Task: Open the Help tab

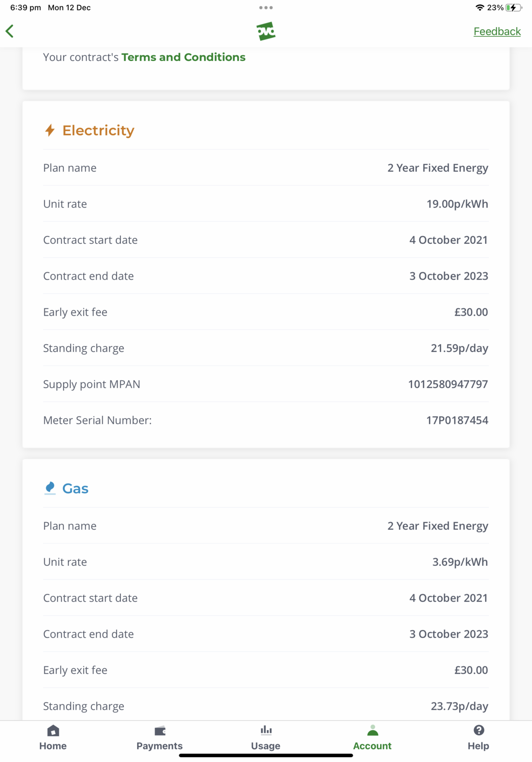Action: (x=478, y=737)
